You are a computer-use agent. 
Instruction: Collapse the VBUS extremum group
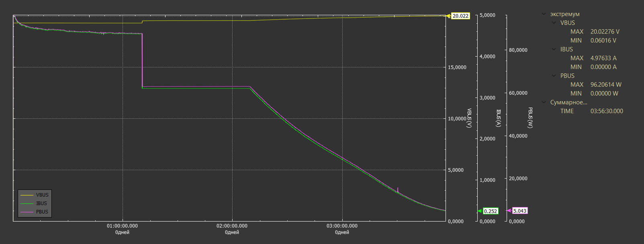pyautogui.click(x=554, y=23)
